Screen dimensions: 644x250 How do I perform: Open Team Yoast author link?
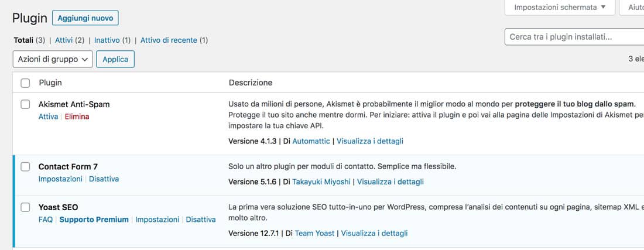pyautogui.click(x=314, y=233)
